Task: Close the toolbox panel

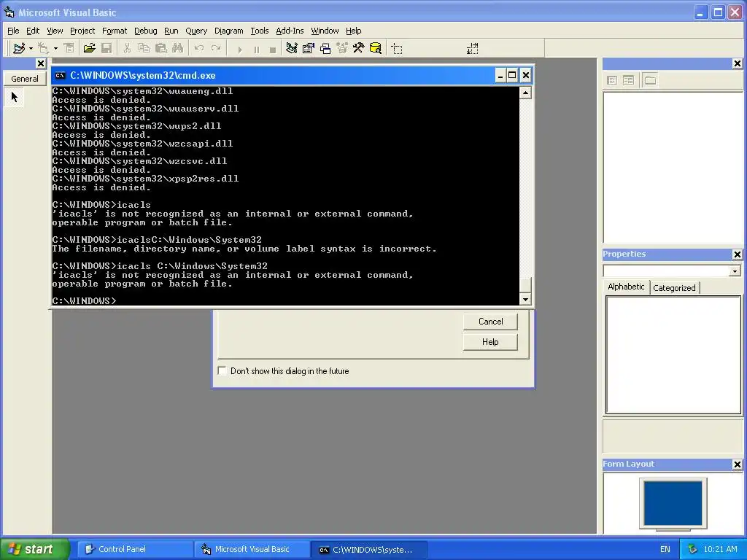Action: (x=41, y=63)
